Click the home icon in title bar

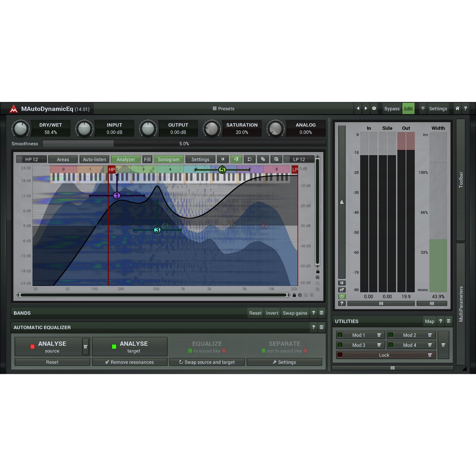(457, 109)
